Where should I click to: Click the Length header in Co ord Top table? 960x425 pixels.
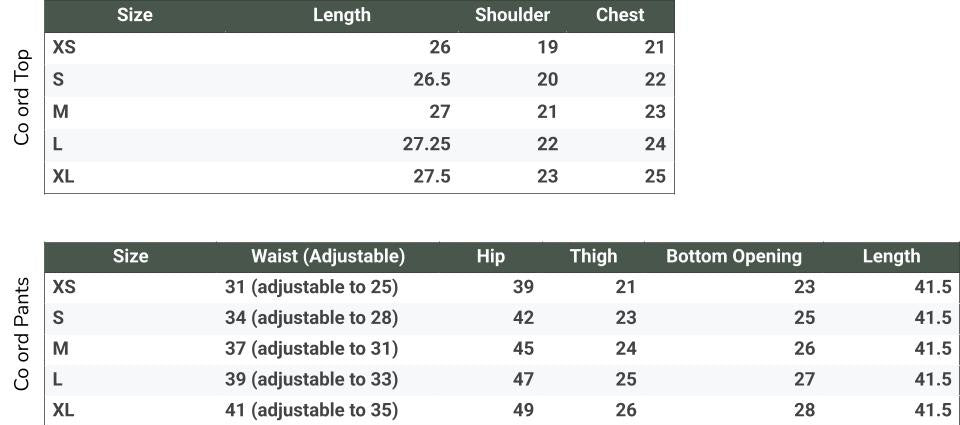click(x=341, y=15)
